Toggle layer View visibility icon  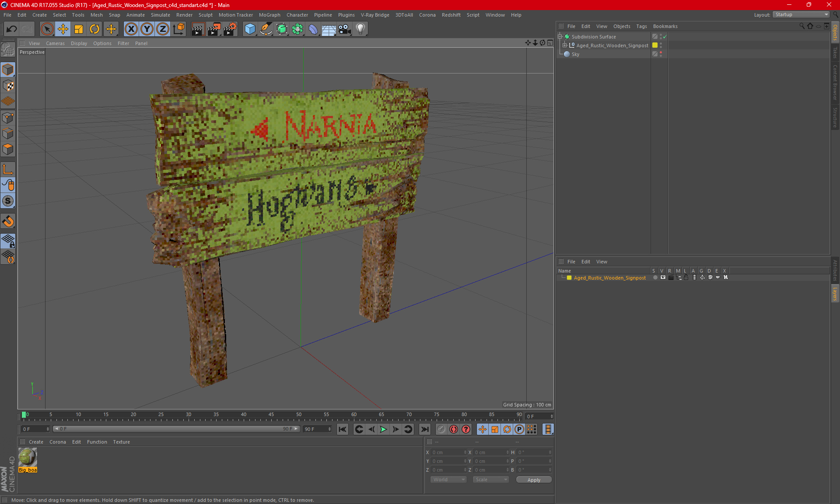pyautogui.click(x=663, y=277)
